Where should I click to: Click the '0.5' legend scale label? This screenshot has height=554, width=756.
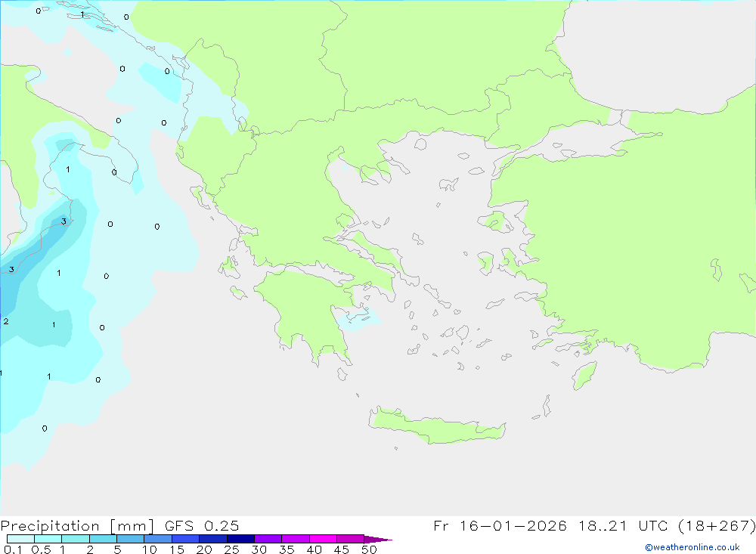pos(41,549)
